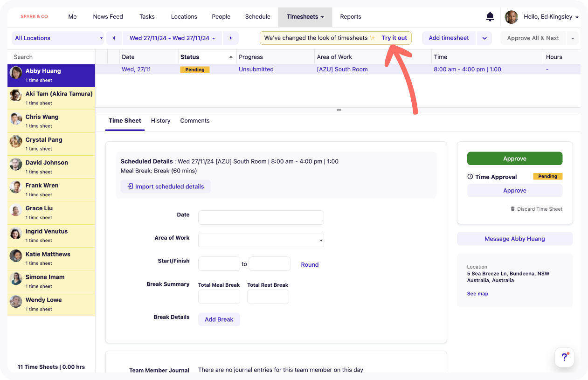
Task: Open the People page
Action: pos(221,17)
